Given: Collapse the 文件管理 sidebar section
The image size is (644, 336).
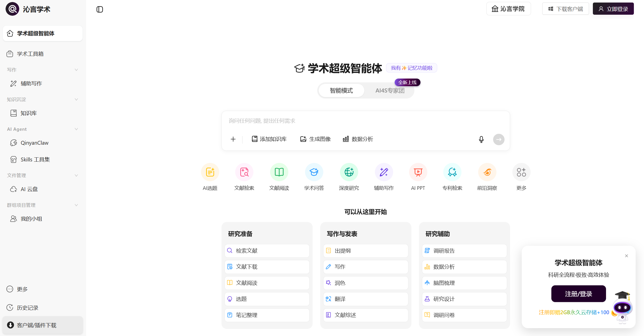Looking at the screenshot, I should pyautogui.click(x=76, y=175).
